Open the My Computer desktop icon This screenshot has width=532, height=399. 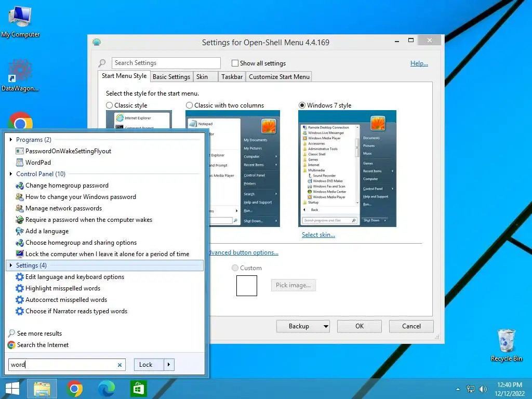[x=20, y=21]
